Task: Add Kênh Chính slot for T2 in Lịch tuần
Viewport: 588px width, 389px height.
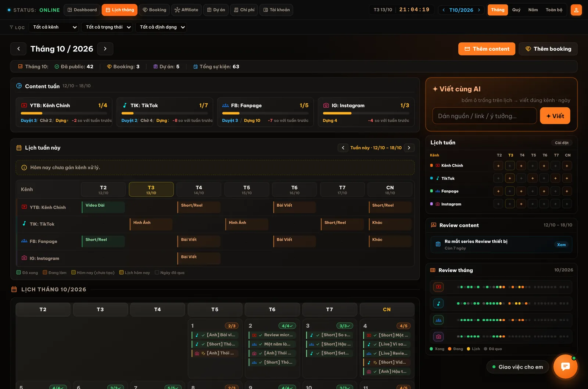Action: click(498, 166)
